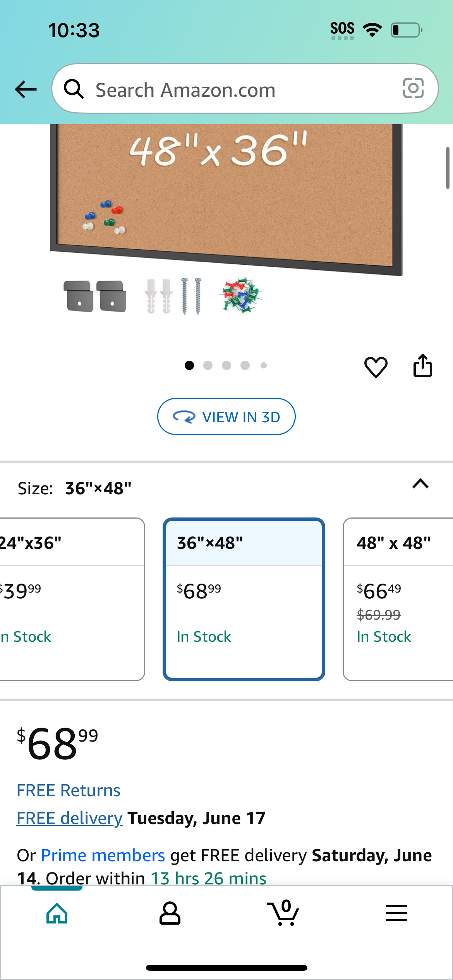Screen dimensions: 453x980
Task: Tap the magnifying glass search icon
Action: coord(74,89)
